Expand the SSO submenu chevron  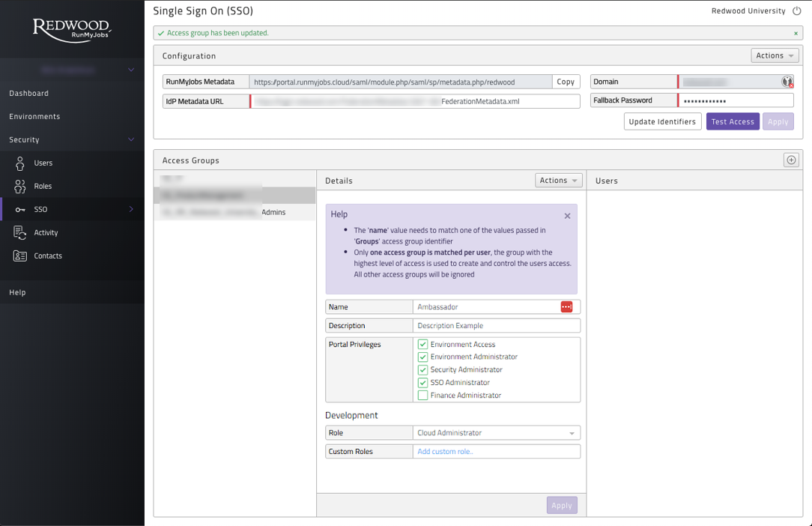pyautogui.click(x=131, y=209)
